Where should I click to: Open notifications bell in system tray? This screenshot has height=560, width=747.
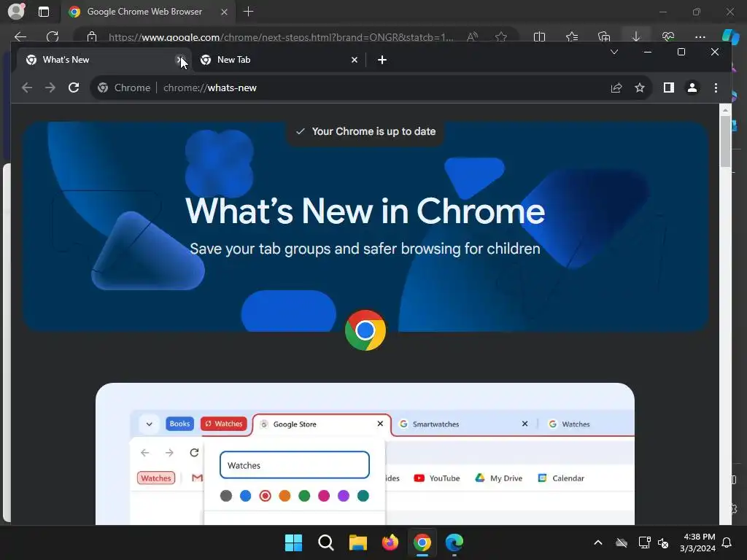pyautogui.click(x=727, y=542)
